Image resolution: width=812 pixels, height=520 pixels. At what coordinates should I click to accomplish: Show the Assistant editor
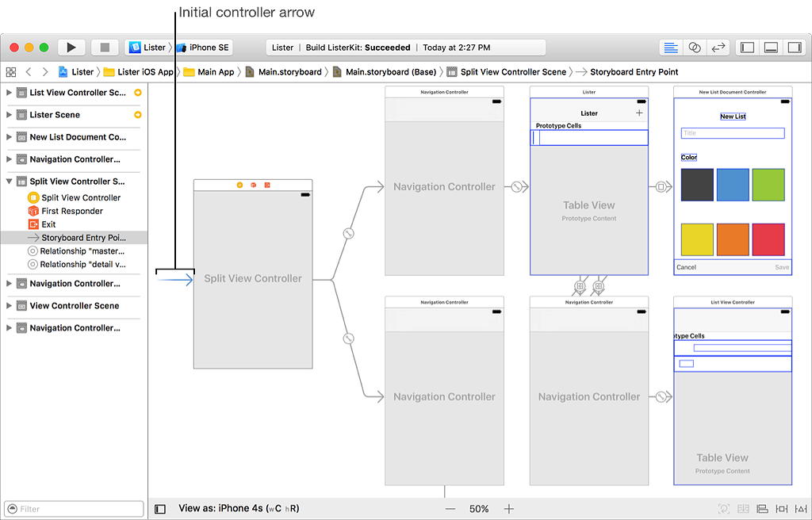695,47
